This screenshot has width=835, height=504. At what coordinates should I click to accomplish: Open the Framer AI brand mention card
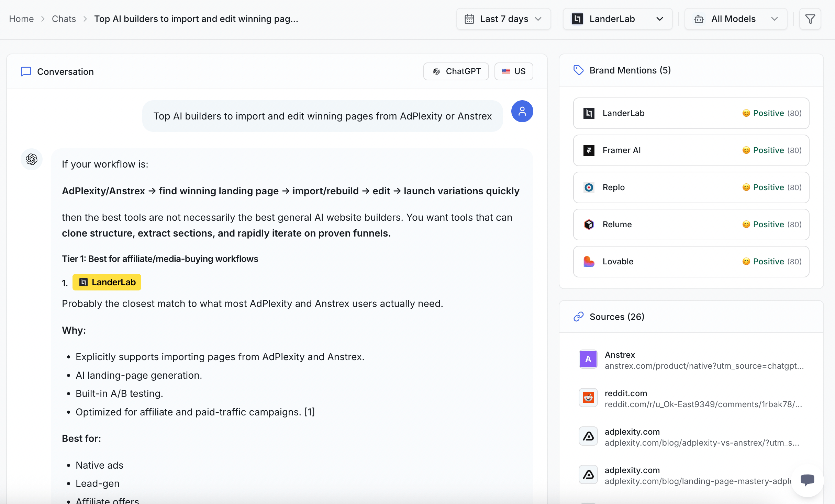691,150
